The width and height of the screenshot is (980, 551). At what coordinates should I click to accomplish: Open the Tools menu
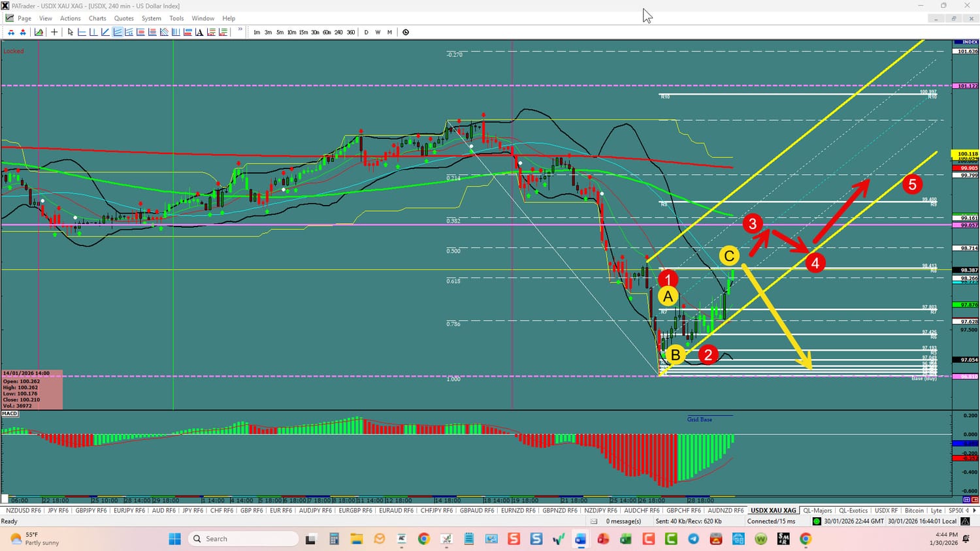click(x=176, y=18)
